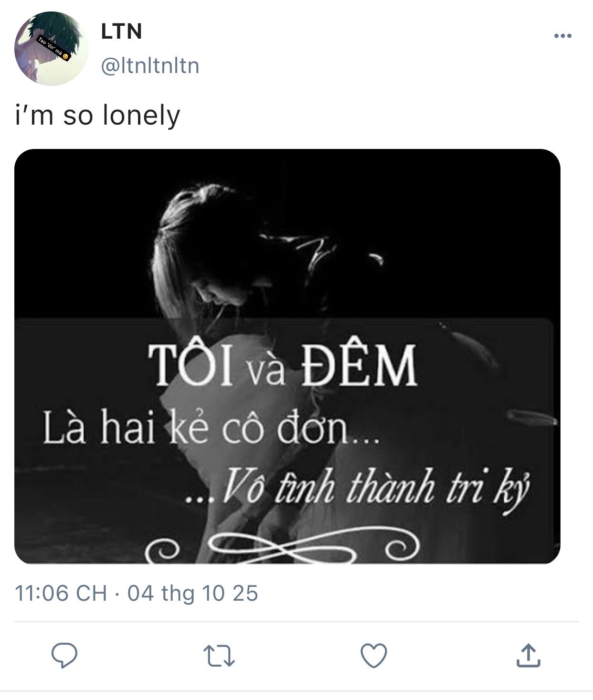Image resolution: width=593 pixels, height=700 pixels.
Task: Like the tweet with heart icon
Action: tap(373, 656)
